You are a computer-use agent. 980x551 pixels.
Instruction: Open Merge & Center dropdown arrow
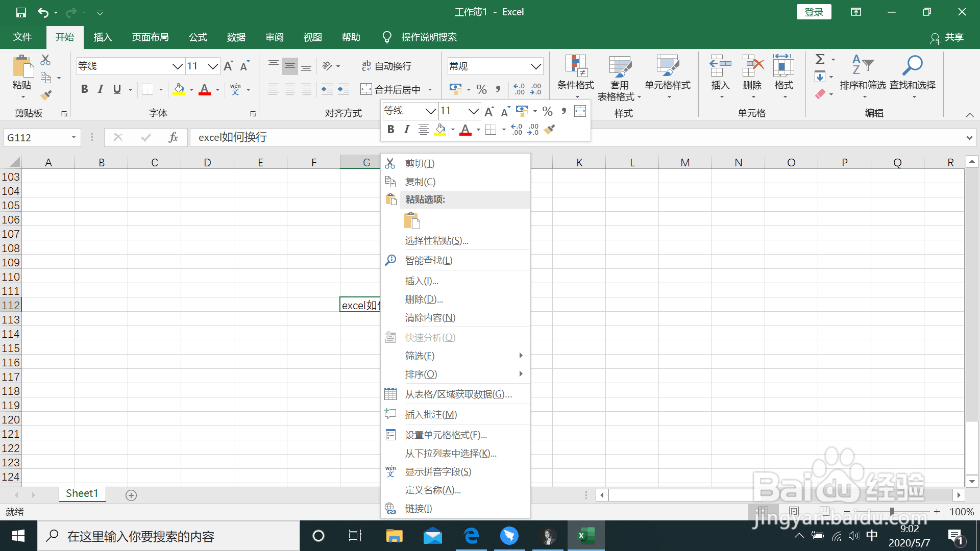click(x=430, y=90)
